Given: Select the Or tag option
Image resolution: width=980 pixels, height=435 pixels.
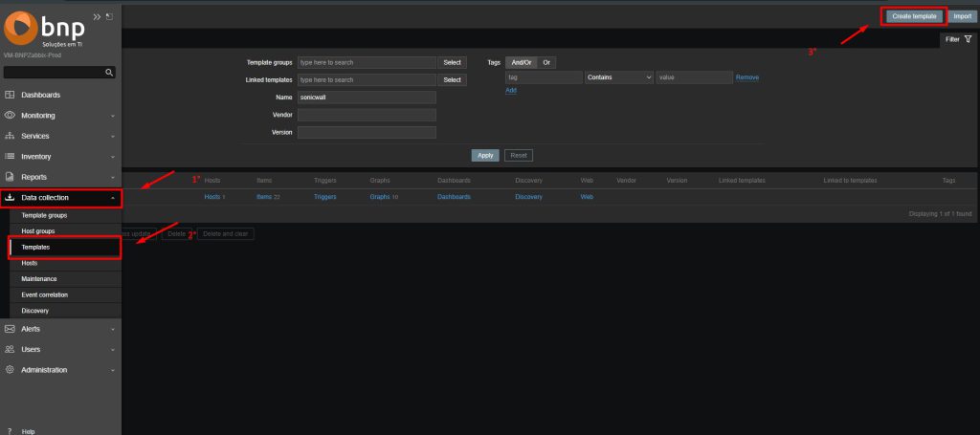Looking at the screenshot, I should tap(546, 62).
